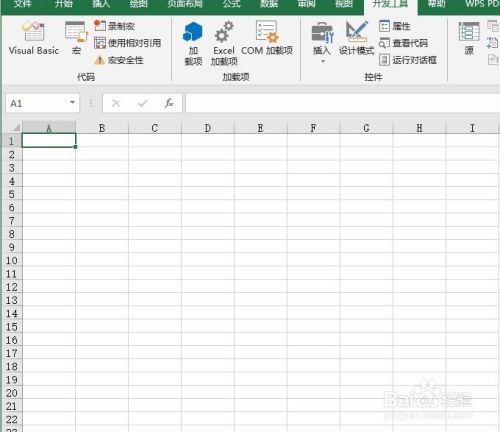Switch to the Formulas (公式) tab
The width and height of the screenshot is (500, 432).
tap(232, 4)
